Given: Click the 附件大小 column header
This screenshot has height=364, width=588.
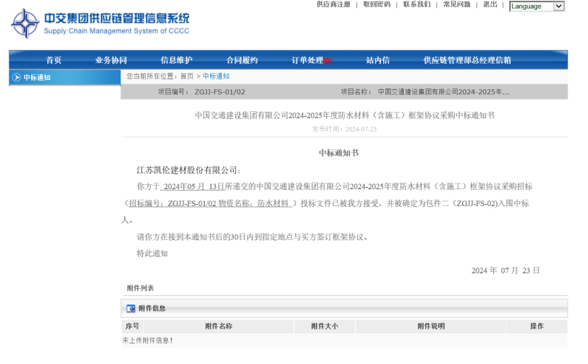Looking at the screenshot, I should point(324,326).
